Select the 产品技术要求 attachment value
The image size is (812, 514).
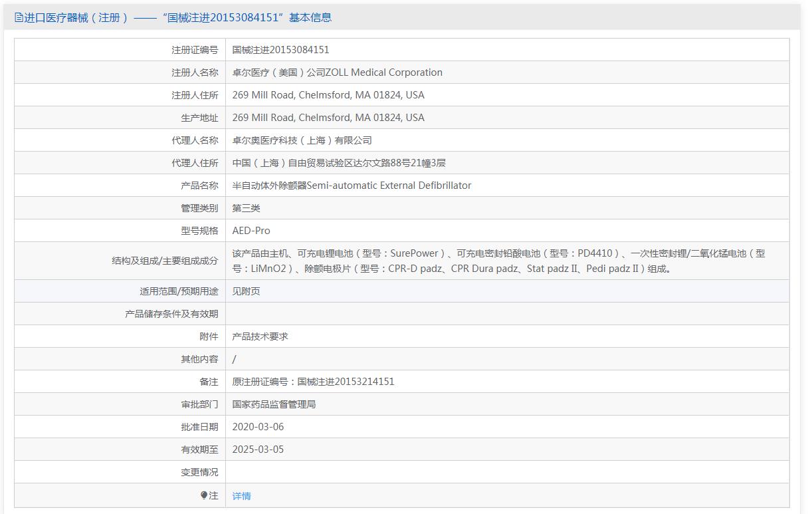click(x=260, y=336)
